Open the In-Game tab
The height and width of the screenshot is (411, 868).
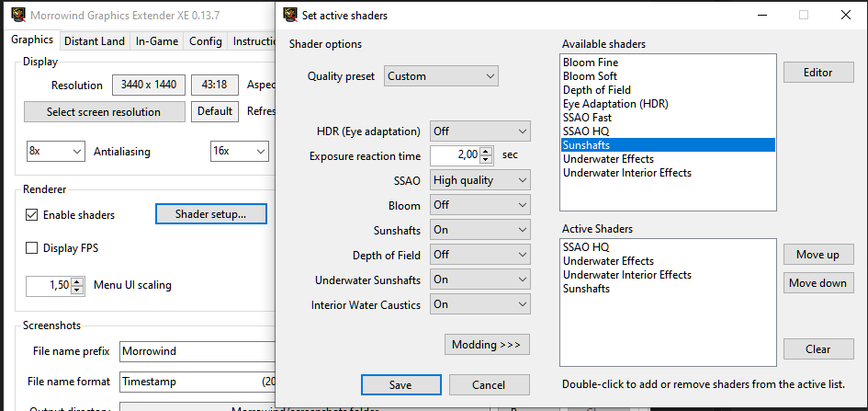click(x=157, y=41)
